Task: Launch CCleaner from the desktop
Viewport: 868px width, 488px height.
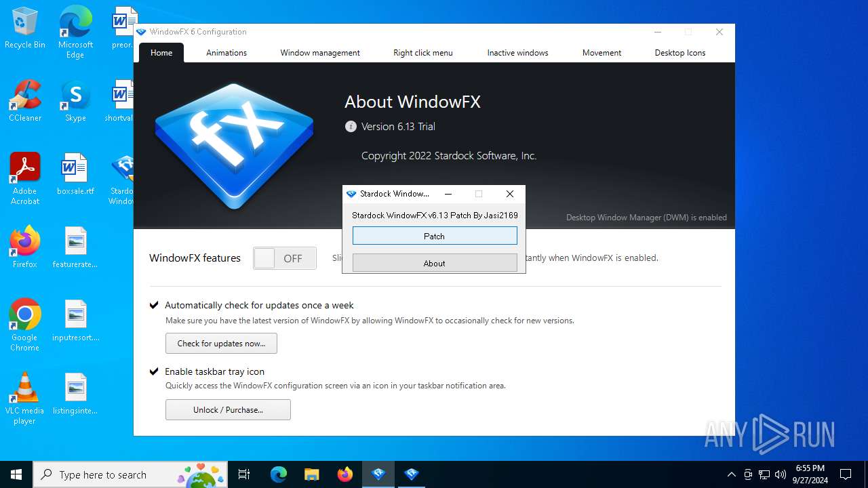Action: pyautogui.click(x=25, y=102)
